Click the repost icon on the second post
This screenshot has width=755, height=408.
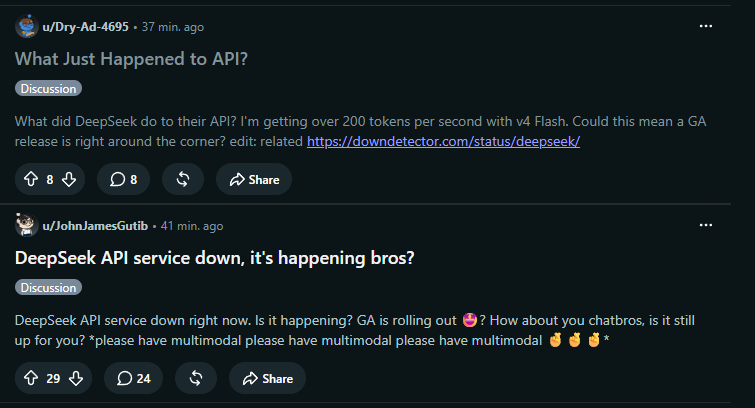tap(196, 378)
